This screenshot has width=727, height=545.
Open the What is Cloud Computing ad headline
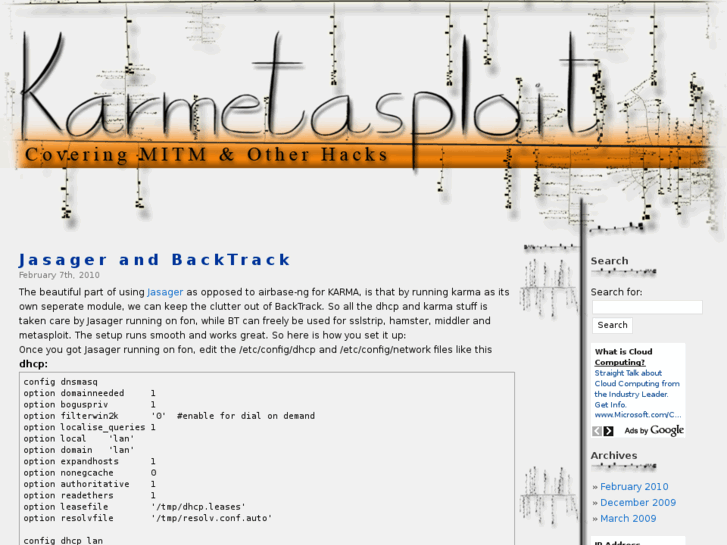coord(623,357)
